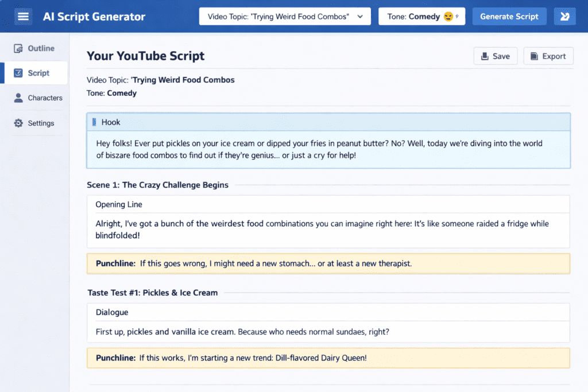Switch to the Outline tab

[x=41, y=49]
